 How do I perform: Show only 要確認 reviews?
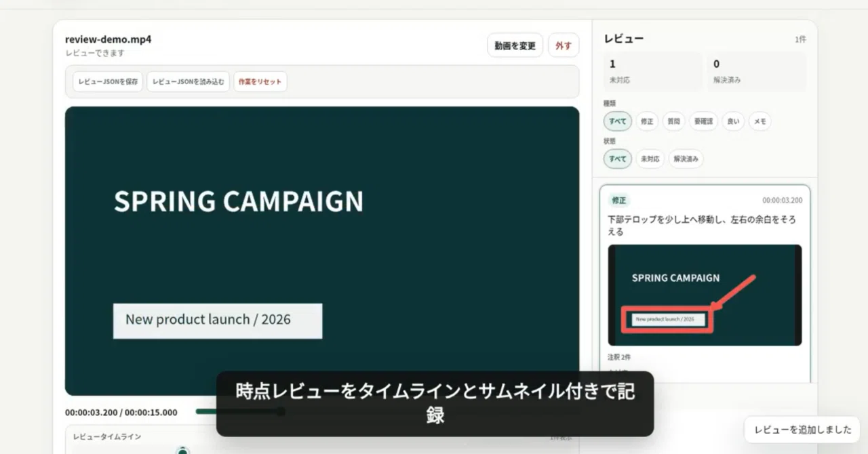pyautogui.click(x=703, y=121)
